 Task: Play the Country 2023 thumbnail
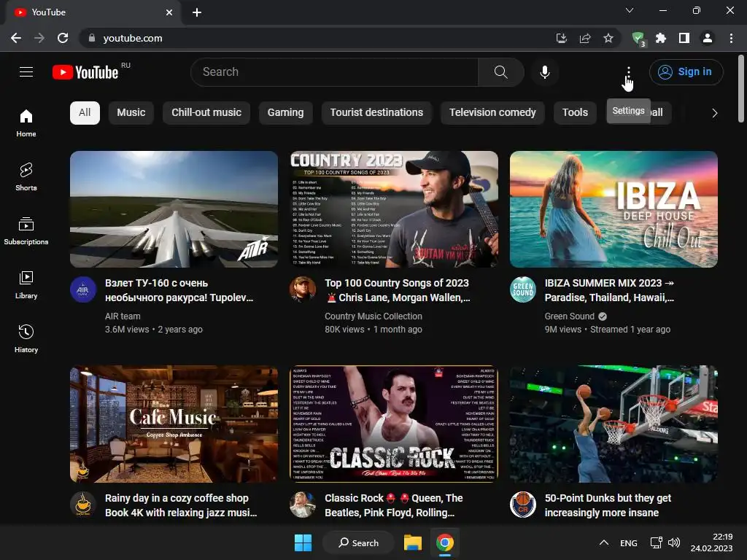pos(394,209)
